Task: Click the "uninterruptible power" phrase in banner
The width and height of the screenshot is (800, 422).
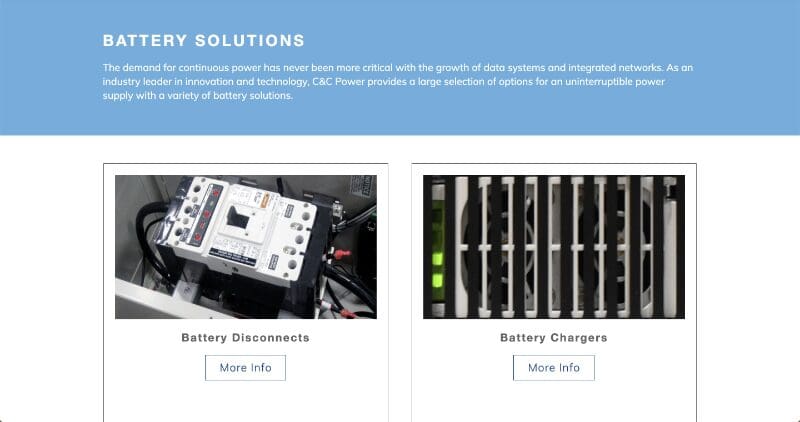Action: click(615, 82)
